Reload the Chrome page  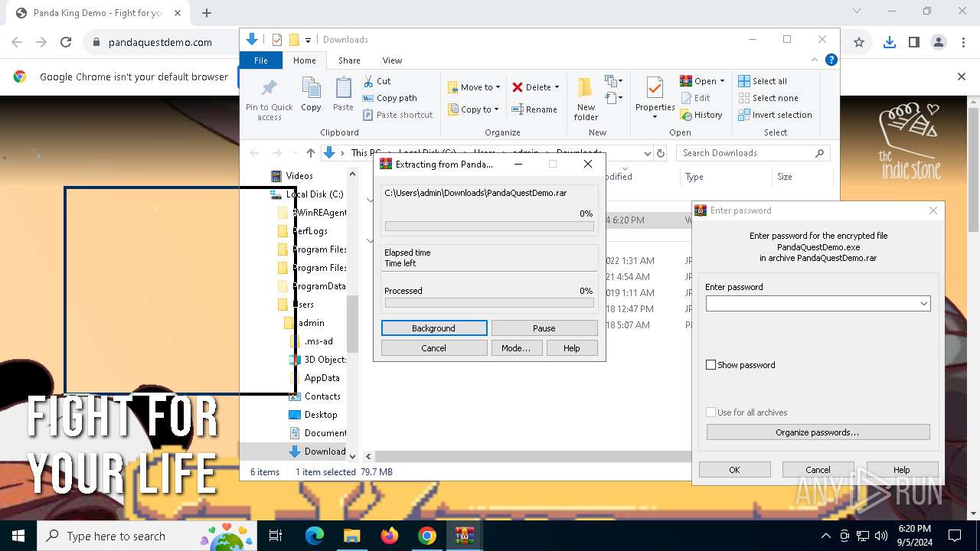coord(66,42)
